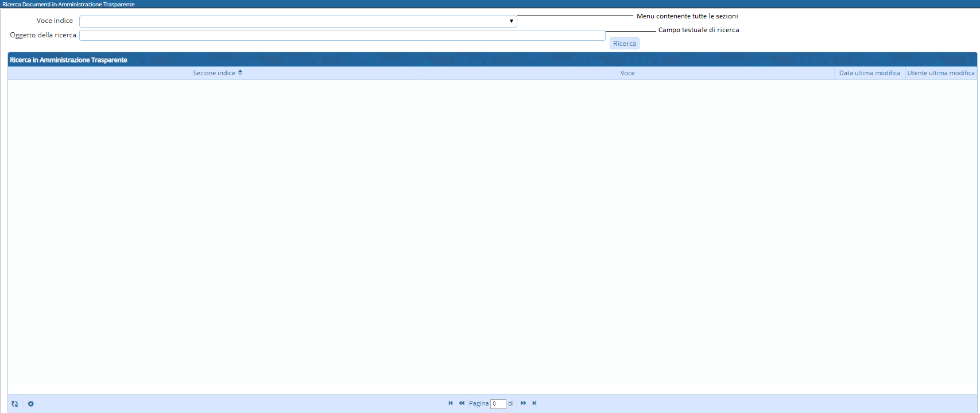Click the Oggetto della ricerca label
Viewport: 980px width, 413px height.
tap(43, 35)
